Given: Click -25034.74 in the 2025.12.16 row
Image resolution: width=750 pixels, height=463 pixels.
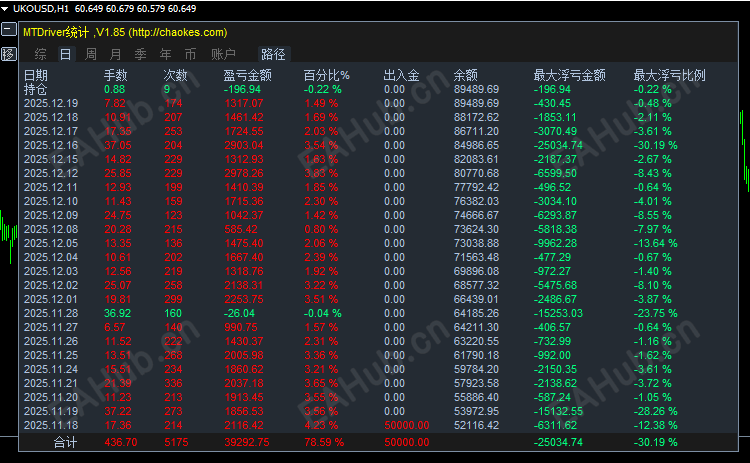Looking at the screenshot, I should (558, 145).
